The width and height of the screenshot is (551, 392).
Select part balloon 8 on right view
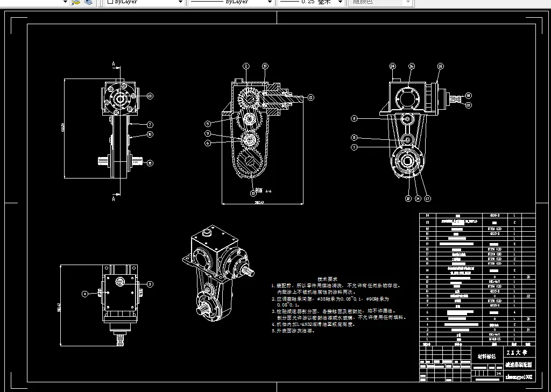coord(354,119)
